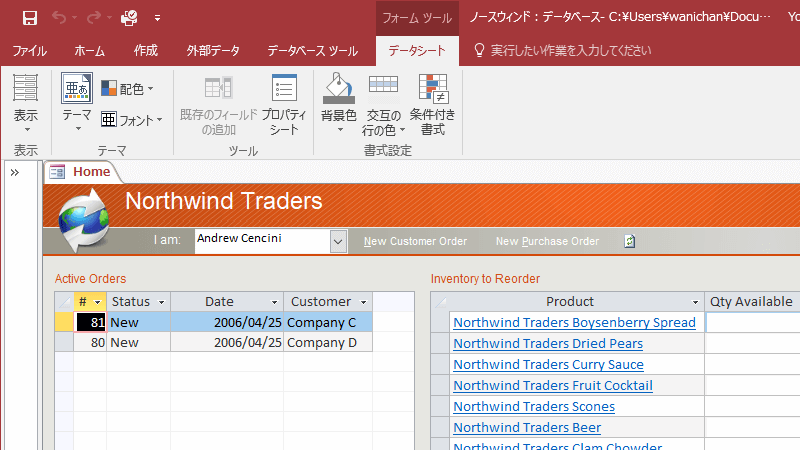
Task: Open the employee combo box arrow
Action: [338, 241]
